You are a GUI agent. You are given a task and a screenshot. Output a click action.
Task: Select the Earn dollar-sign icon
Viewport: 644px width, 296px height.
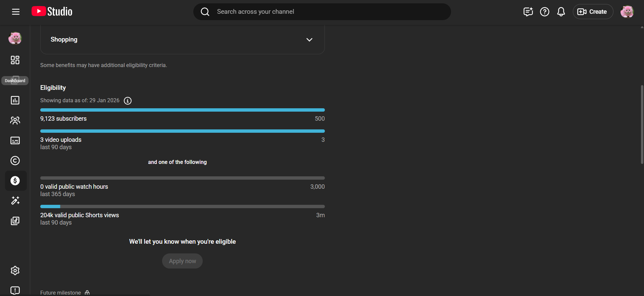(15, 181)
